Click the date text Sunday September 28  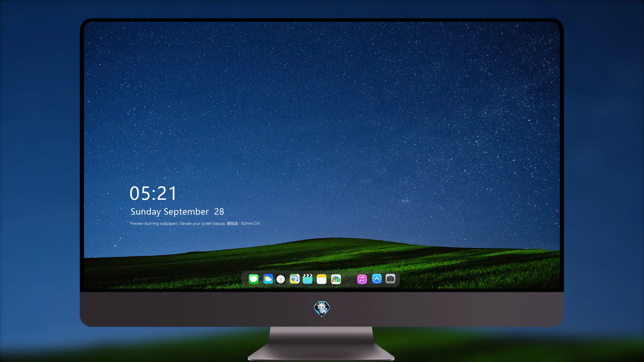tap(177, 212)
